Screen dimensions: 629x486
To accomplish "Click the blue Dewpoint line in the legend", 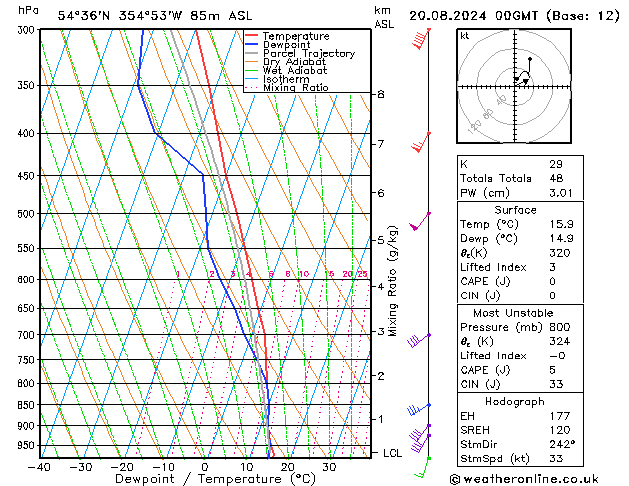I will click(252, 44).
